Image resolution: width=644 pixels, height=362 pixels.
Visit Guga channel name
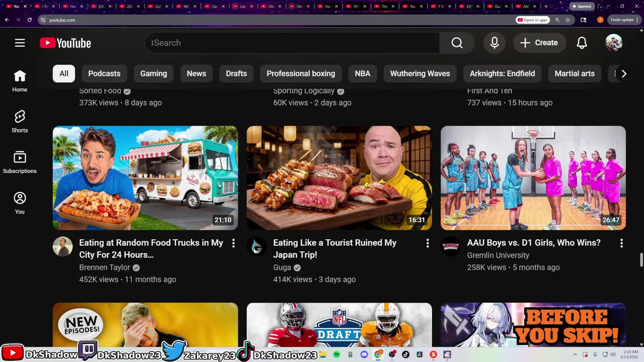(x=282, y=267)
